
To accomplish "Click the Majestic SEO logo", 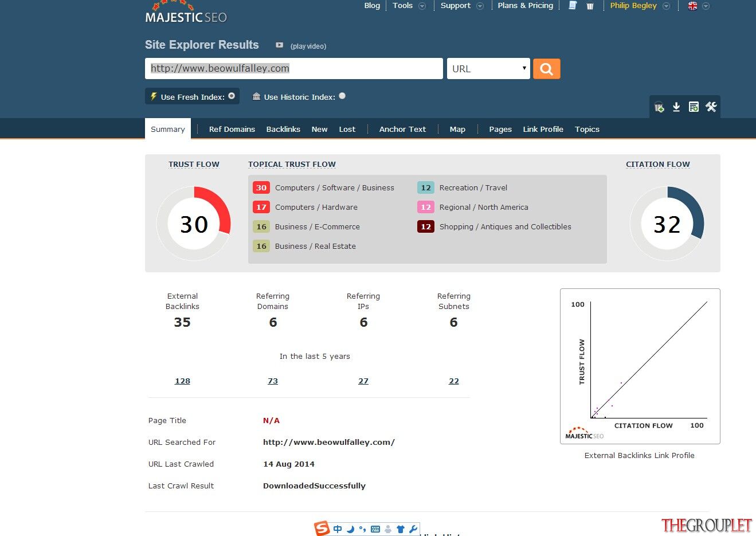I will coord(186,12).
